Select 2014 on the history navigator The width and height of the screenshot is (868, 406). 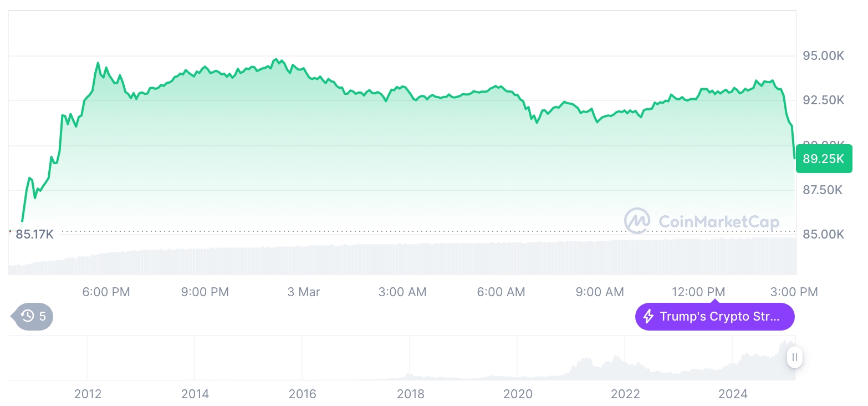tap(195, 394)
